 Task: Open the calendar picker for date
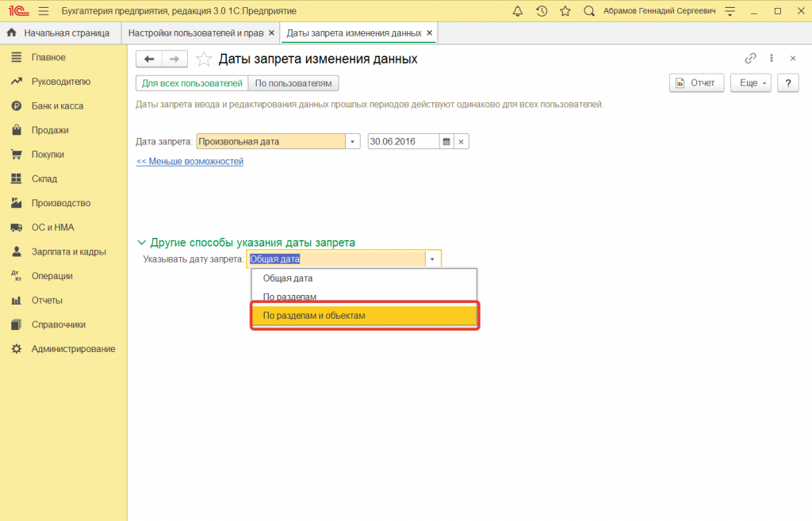(x=446, y=142)
